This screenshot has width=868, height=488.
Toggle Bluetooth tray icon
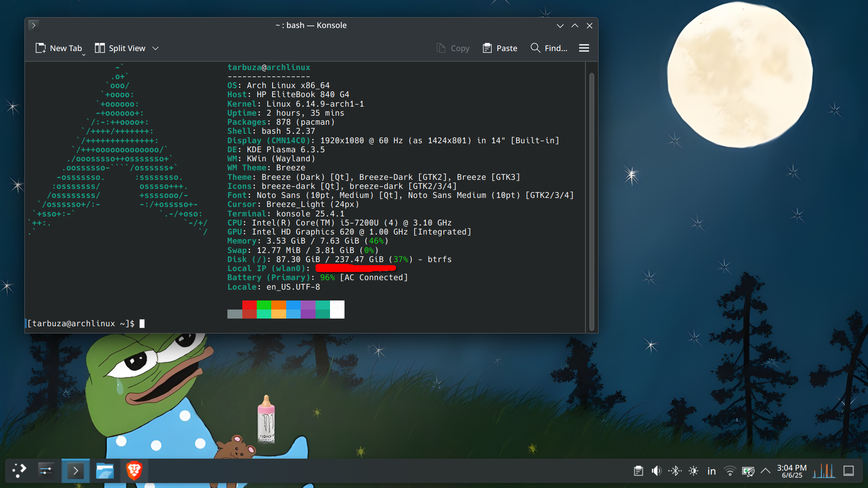(675, 471)
